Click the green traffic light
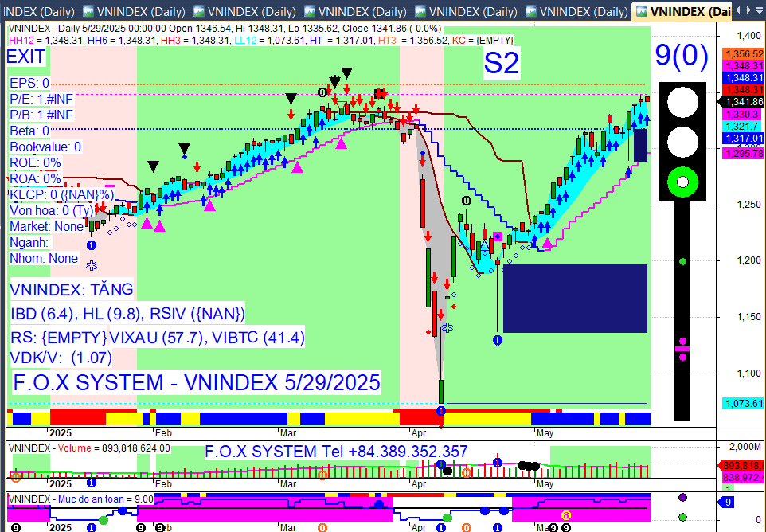766x532 pixels. tap(682, 182)
